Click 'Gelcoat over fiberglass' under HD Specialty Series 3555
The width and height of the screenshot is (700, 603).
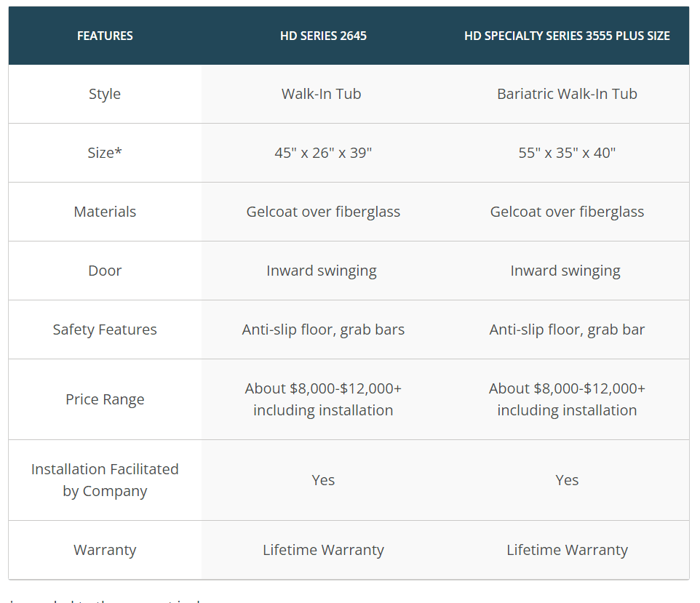tap(567, 212)
